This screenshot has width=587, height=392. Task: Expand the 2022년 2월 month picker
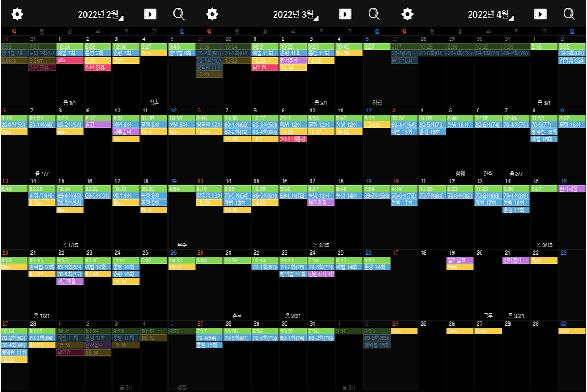pos(101,14)
